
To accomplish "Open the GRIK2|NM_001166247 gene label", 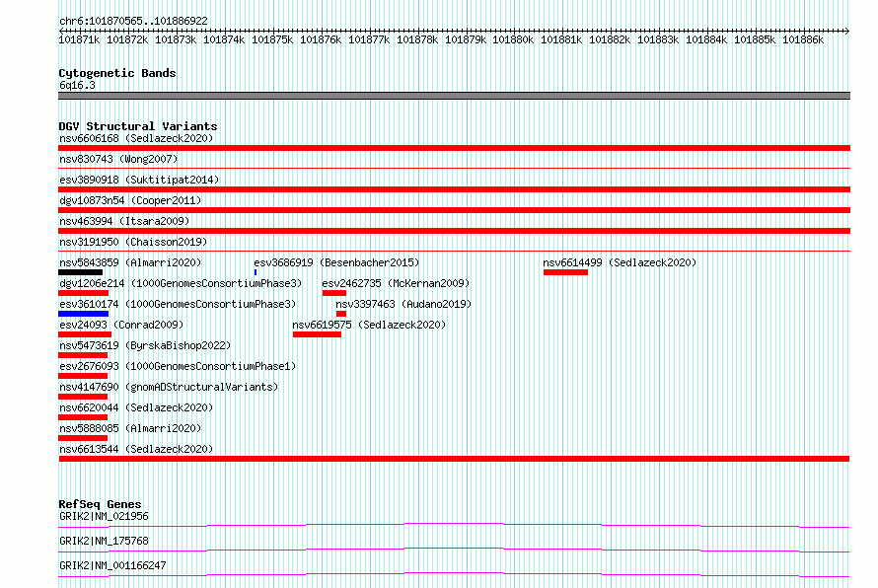I will point(112,565).
